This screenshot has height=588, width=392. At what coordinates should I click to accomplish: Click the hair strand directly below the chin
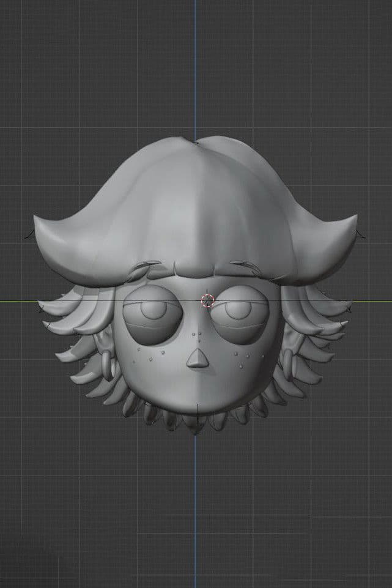(x=196, y=425)
